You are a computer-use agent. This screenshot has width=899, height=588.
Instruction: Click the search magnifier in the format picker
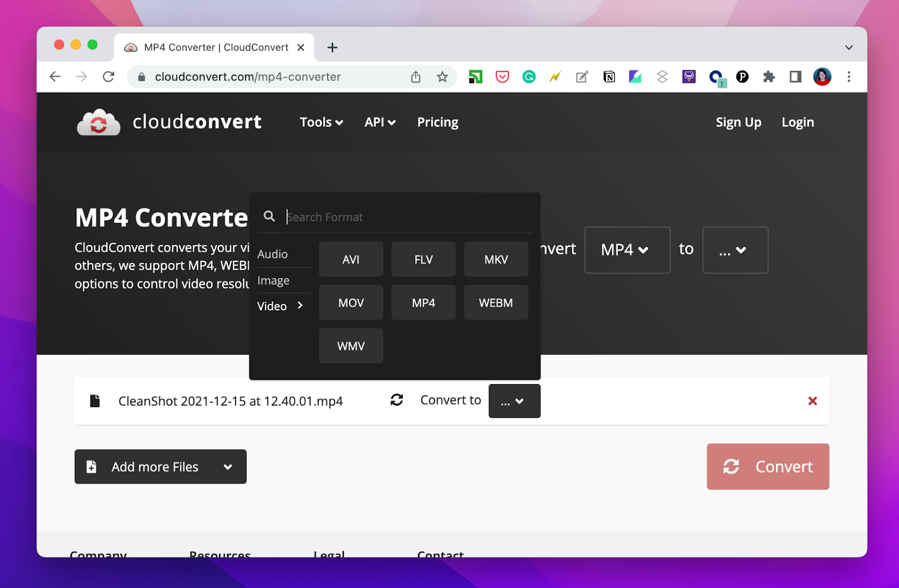269,216
